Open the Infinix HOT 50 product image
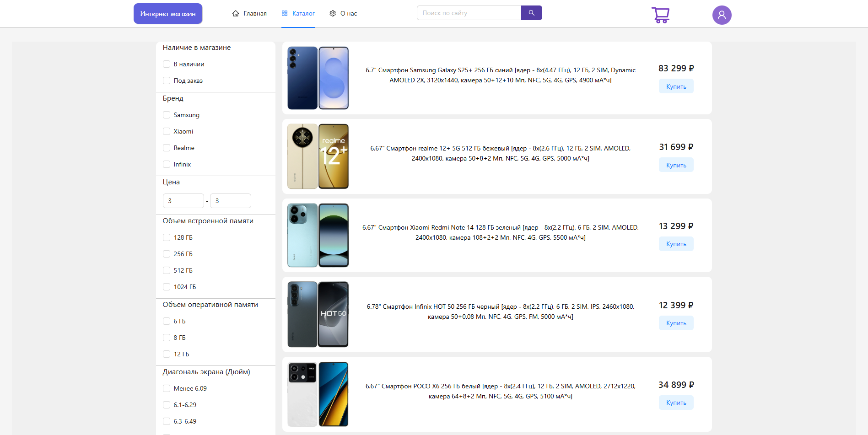Image resolution: width=868 pixels, height=435 pixels. (x=318, y=314)
